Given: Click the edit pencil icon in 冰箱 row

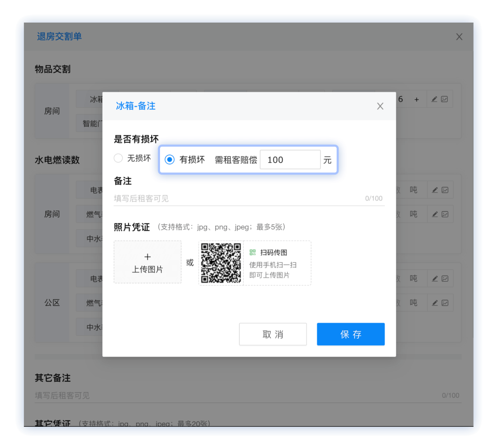Looking at the screenshot, I should [x=434, y=99].
